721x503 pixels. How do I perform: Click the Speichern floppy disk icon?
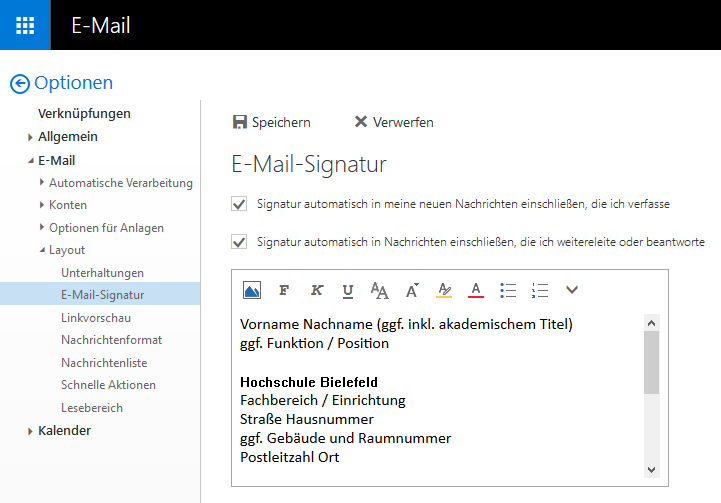pos(240,122)
